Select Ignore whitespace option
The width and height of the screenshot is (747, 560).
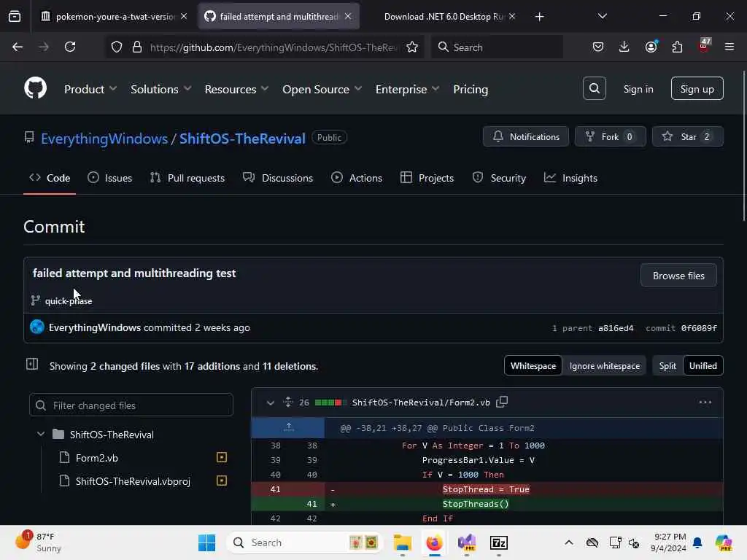tap(605, 366)
